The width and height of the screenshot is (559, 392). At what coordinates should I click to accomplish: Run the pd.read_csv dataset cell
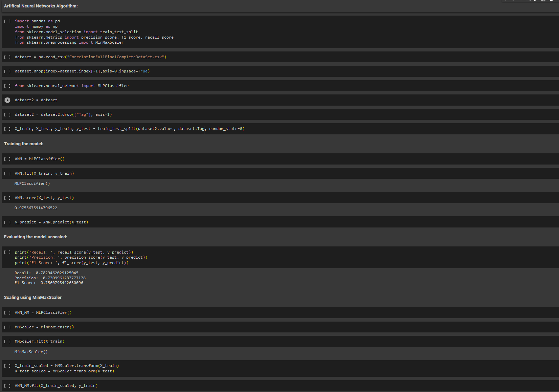click(x=7, y=57)
